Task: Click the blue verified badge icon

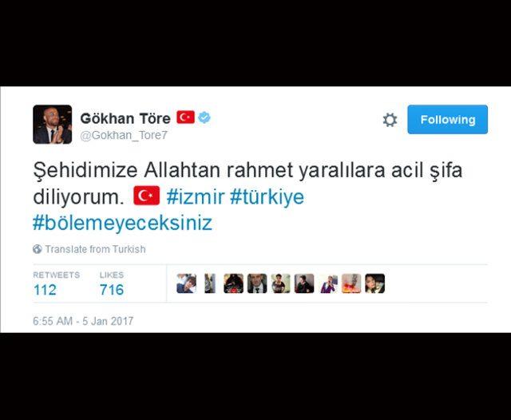Action: point(204,117)
